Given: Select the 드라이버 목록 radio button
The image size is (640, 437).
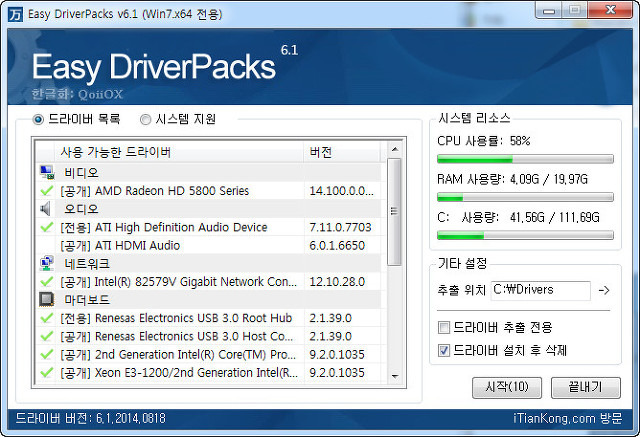Looking at the screenshot, I should [x=38, y=120].
